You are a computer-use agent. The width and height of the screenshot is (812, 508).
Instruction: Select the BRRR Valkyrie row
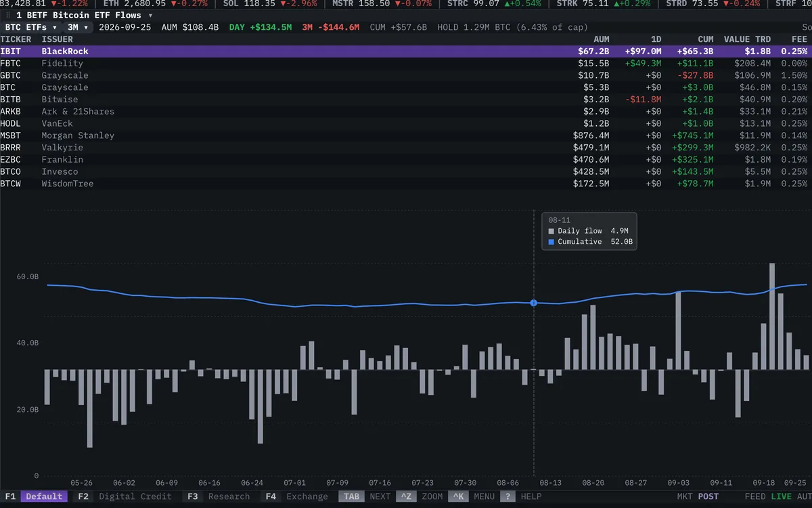pos(406,148)
